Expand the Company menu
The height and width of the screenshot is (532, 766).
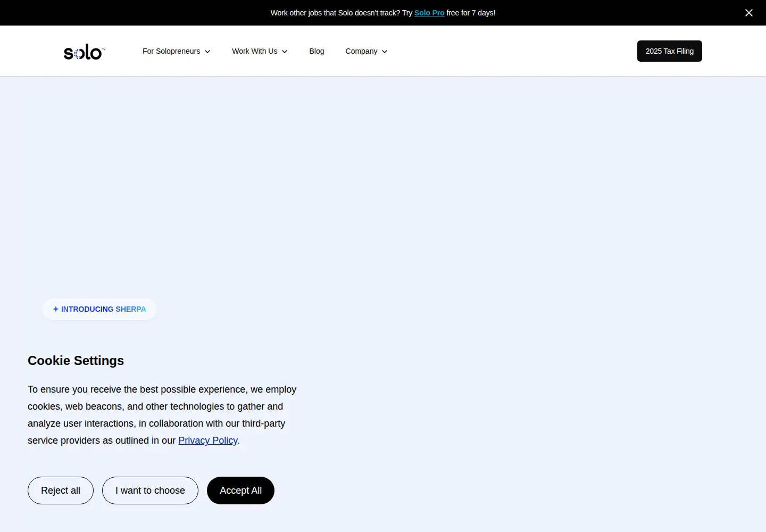click(367, 51)
